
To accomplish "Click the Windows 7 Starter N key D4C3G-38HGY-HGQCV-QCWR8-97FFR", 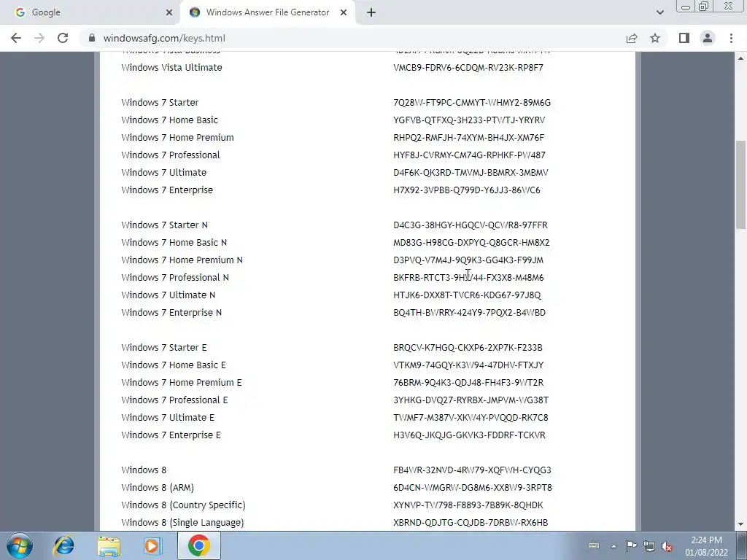I will [471, 225].
